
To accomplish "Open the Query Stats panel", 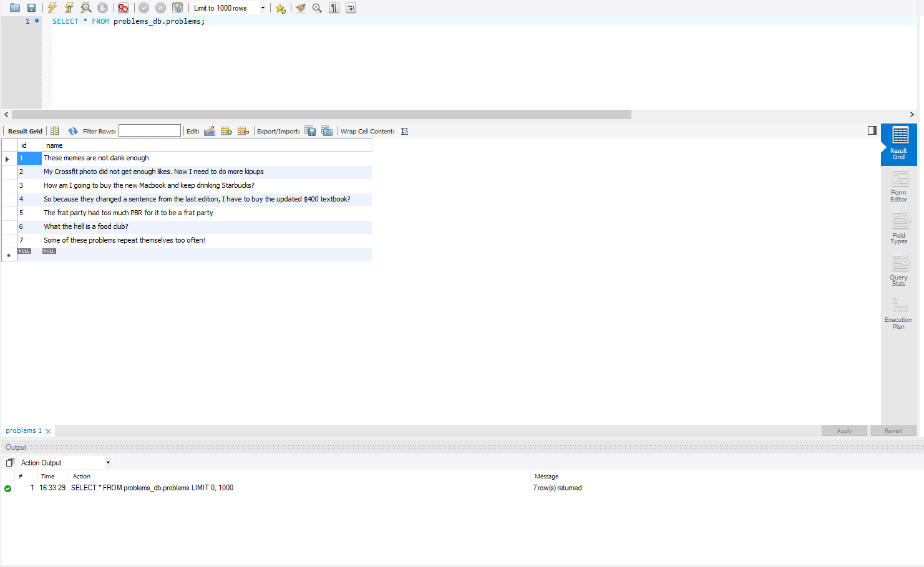I will point(899,270).
